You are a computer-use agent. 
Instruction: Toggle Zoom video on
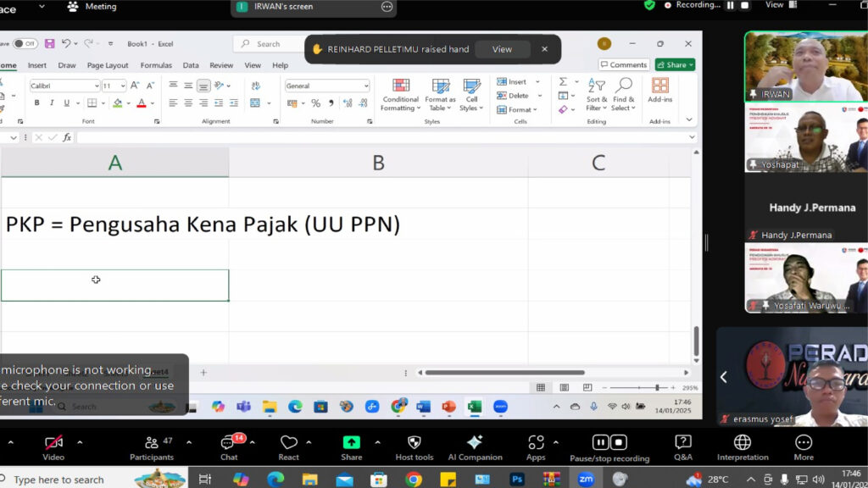[x=53, y=447]
